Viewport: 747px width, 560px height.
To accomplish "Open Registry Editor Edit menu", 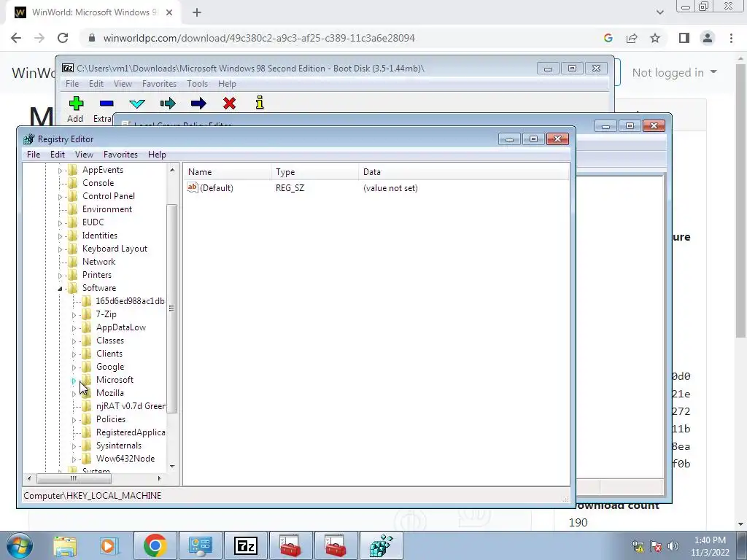I will (x=58, y=155).
